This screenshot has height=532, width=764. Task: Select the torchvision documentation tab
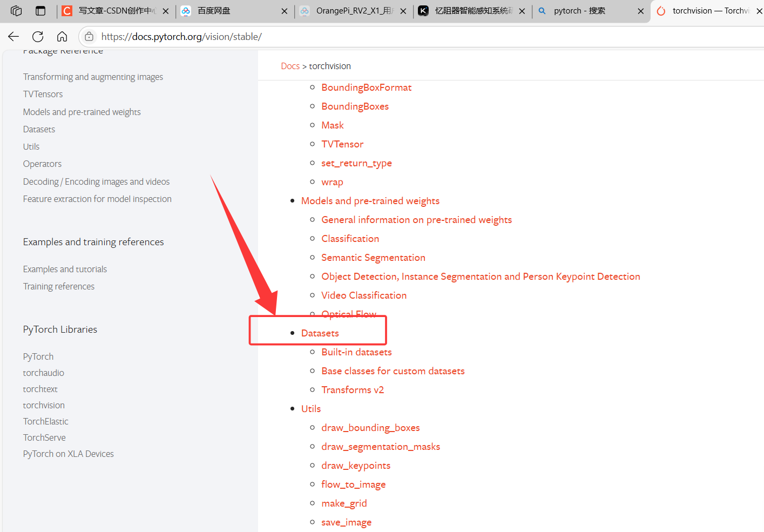tap(707, 11)
